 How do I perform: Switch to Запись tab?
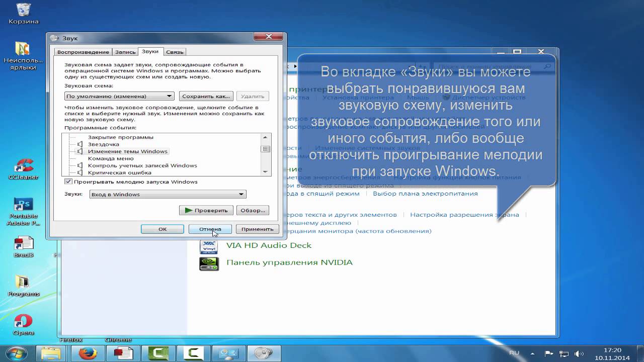125,52
